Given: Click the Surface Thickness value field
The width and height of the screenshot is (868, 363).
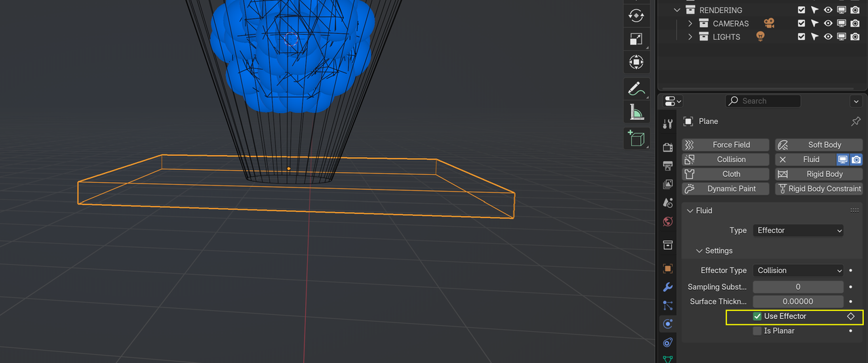Looking at the screenshot, I should point(798,302).
